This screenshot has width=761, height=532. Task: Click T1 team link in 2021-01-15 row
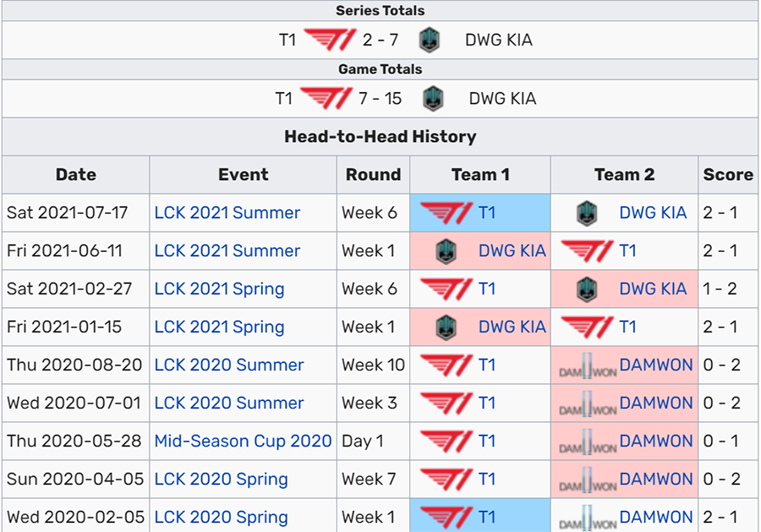tap(627, 327)
